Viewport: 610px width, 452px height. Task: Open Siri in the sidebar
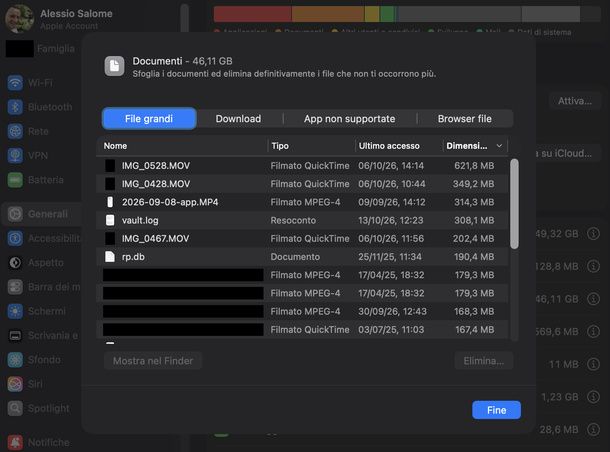tap(25, 384)
